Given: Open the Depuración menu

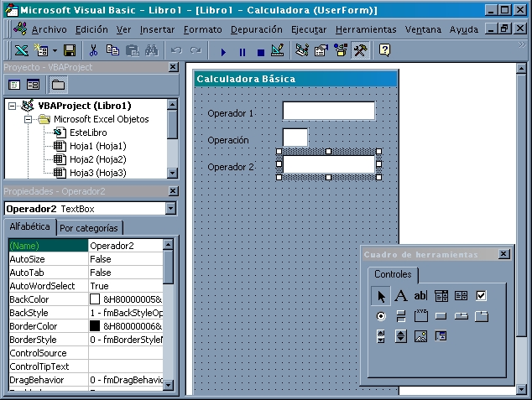Looking at the screenshot, I should [257, 29].
